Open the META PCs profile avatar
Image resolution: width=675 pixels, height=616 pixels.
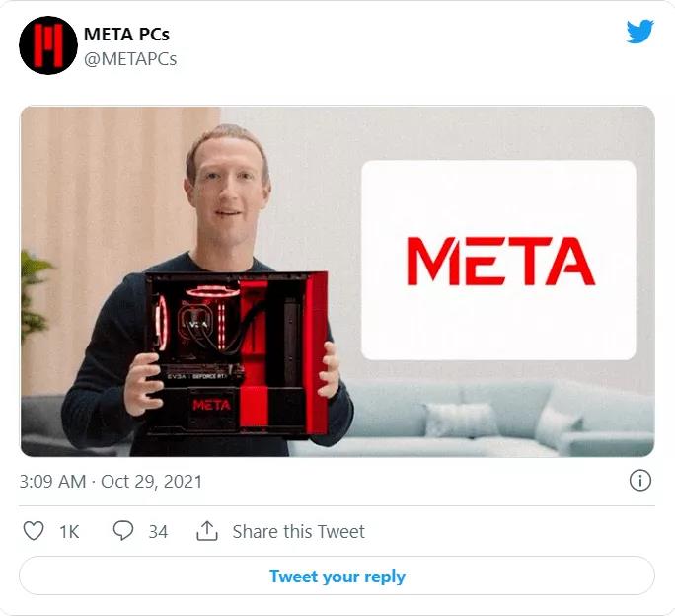click(48, 45)
